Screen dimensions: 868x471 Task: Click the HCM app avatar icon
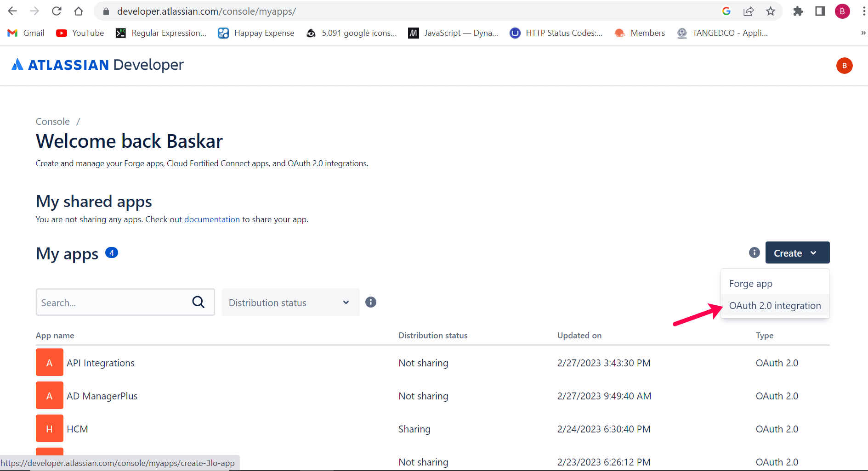(x=49, y=428)
